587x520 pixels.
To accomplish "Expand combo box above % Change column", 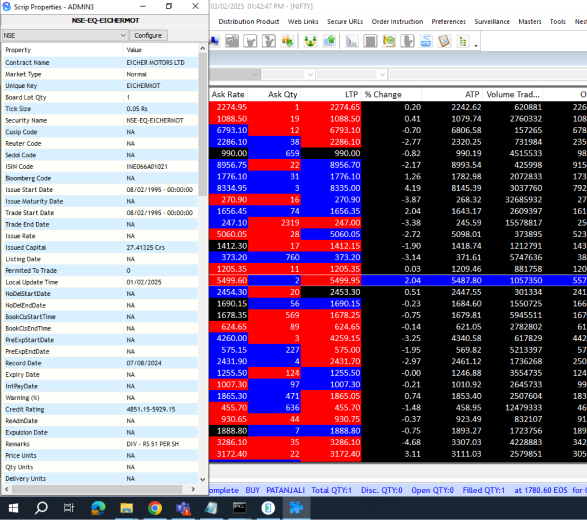I will 382,74.
